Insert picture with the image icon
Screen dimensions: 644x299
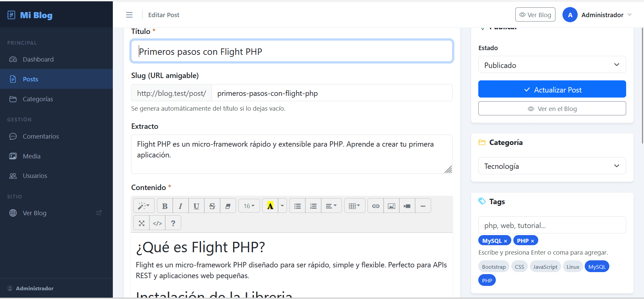(x=391, y=206)
